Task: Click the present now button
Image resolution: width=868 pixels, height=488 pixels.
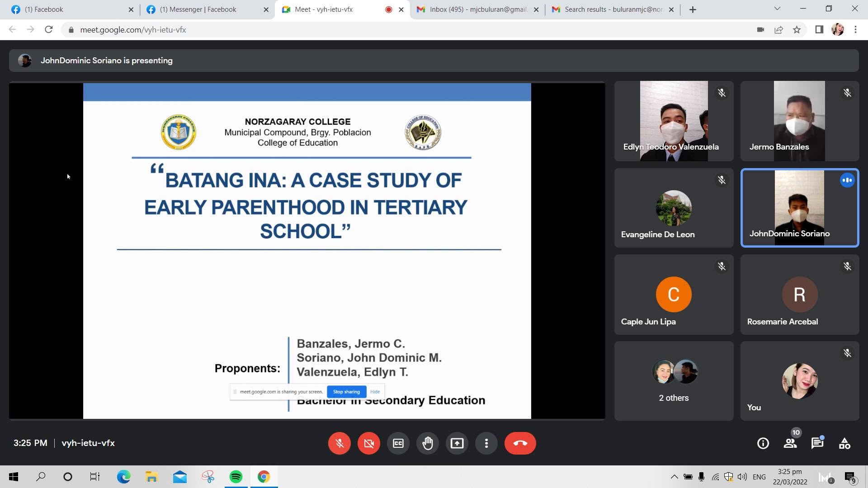Action: [x=457, y=443]
